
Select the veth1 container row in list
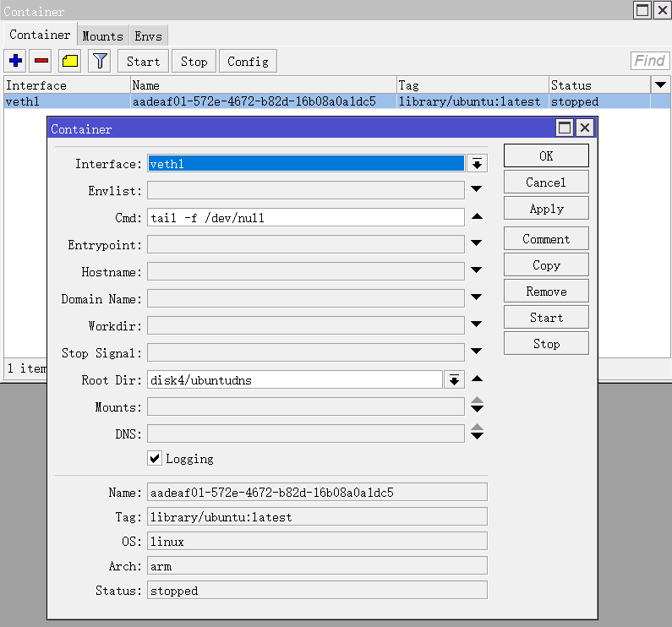tap(254, 101)
